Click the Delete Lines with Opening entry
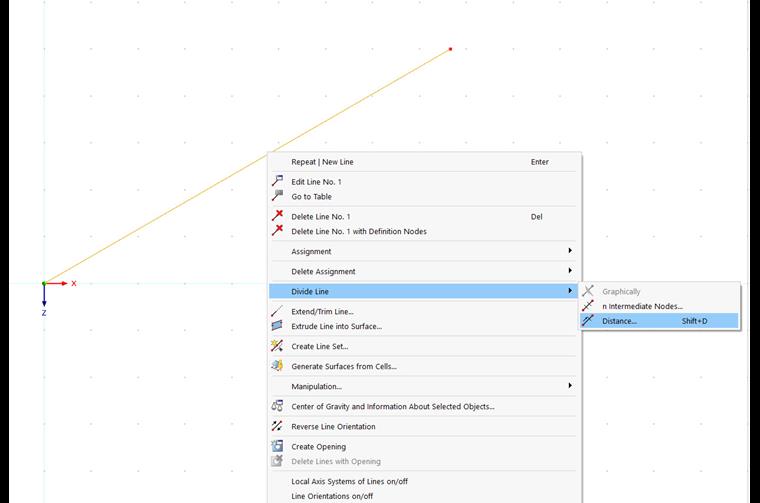Image resolution: width=760 pixels, height=503 pixels. 425,461
